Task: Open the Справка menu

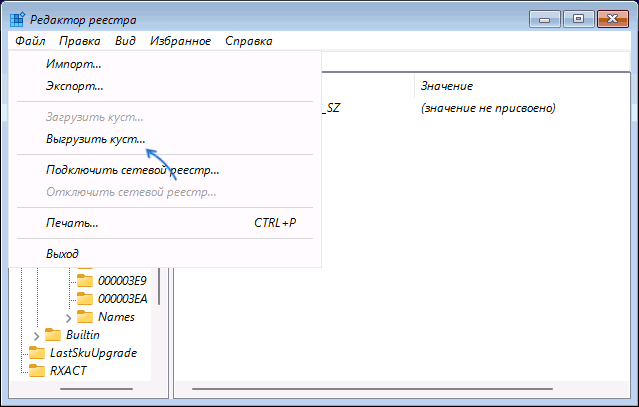Action: pos(248,41)
